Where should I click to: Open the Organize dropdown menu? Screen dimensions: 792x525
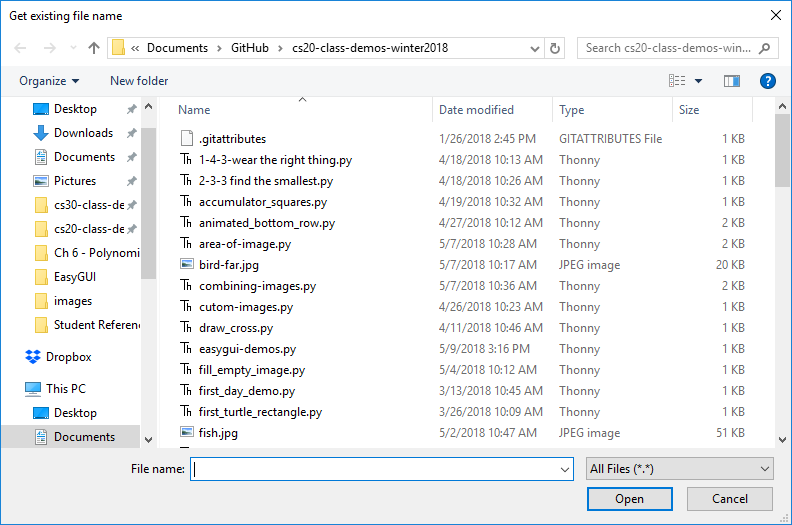coord(48,81)
